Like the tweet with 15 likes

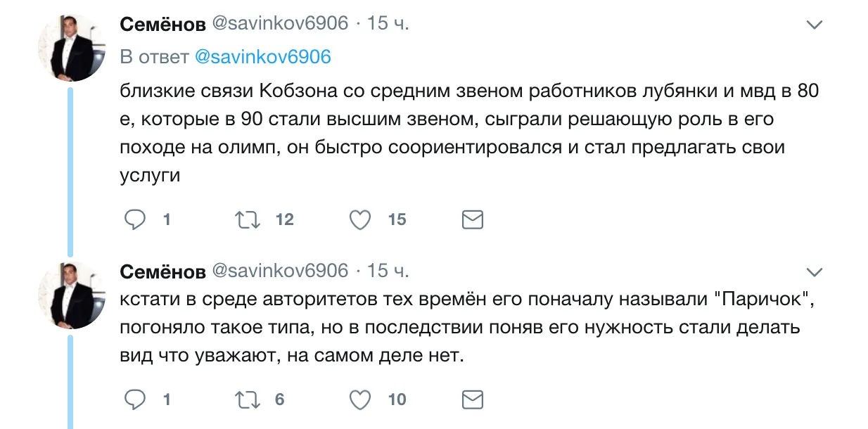tap(360, 220)
